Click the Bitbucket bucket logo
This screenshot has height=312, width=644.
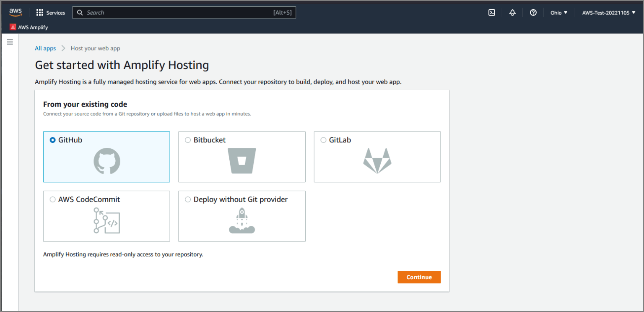coord(242,161)
